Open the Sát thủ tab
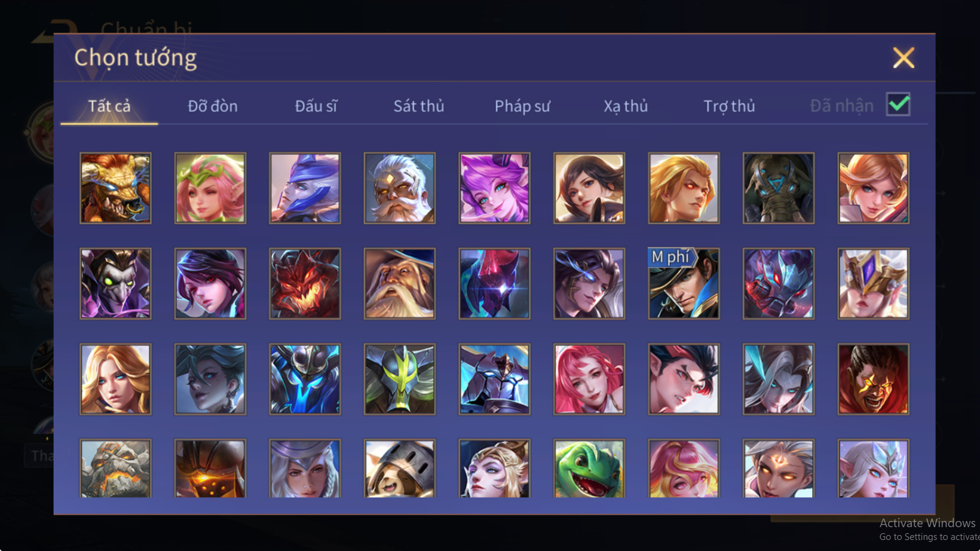The height and width of the screenshot is (551, 980). click(419, 106)
